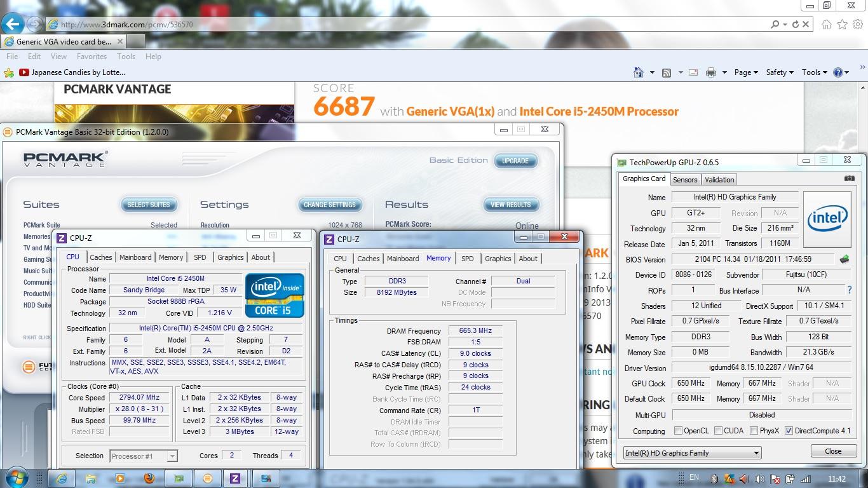Uncheck the DirectCompute 4.1 checkbox
868x488 pixels.
789,431
